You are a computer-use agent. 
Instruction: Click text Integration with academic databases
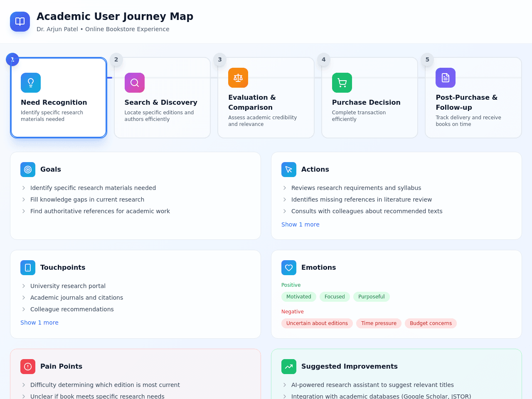pyautogui.click(x=381, y=396)
